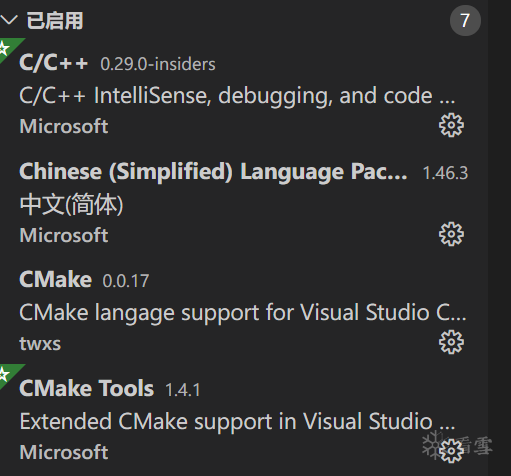511x476 pixels.
Task: Click Extended CMake support description
Action: click(x=237, y=422)
